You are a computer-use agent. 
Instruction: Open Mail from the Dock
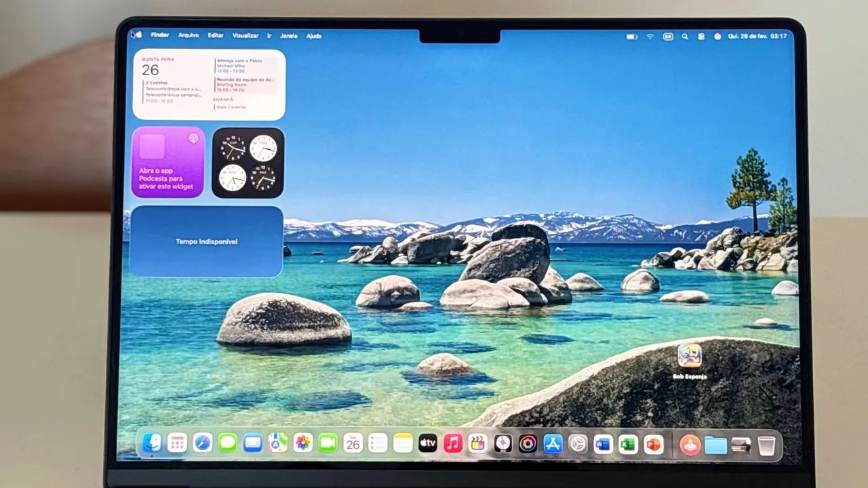pos(253,443)
